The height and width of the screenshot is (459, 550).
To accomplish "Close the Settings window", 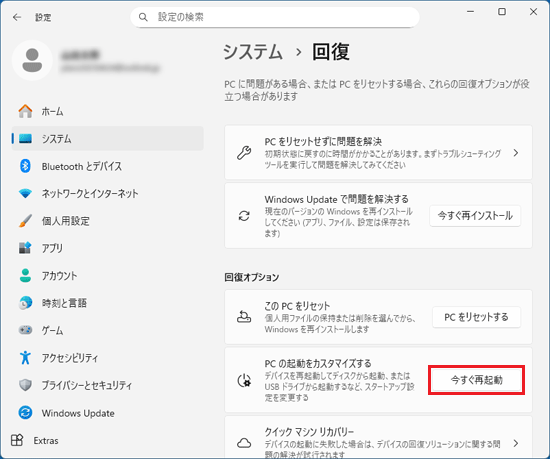I will [x=533, y=12].
